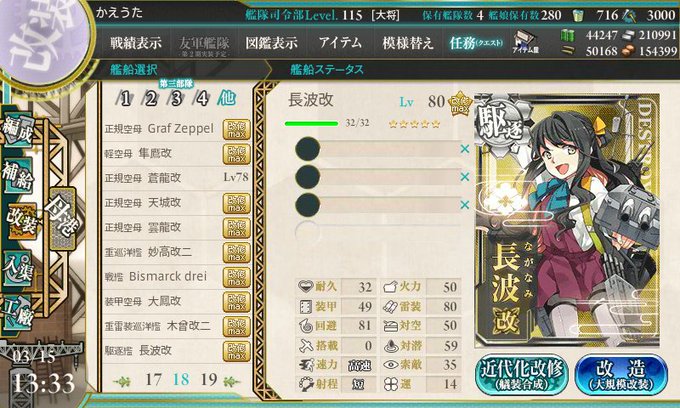Screen dimensions: 680x408
Task: Select the 入渠 docking sidebar icon
Action: [x=18, y=268]
